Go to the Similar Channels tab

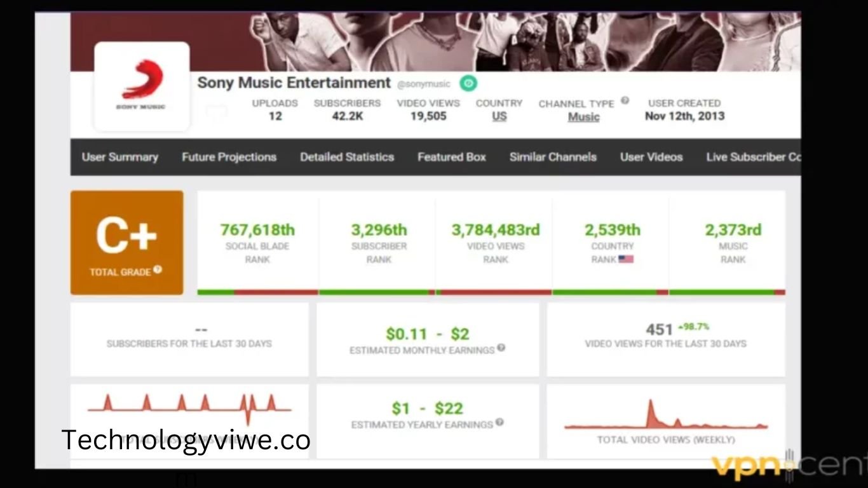[x=553, y=157]
